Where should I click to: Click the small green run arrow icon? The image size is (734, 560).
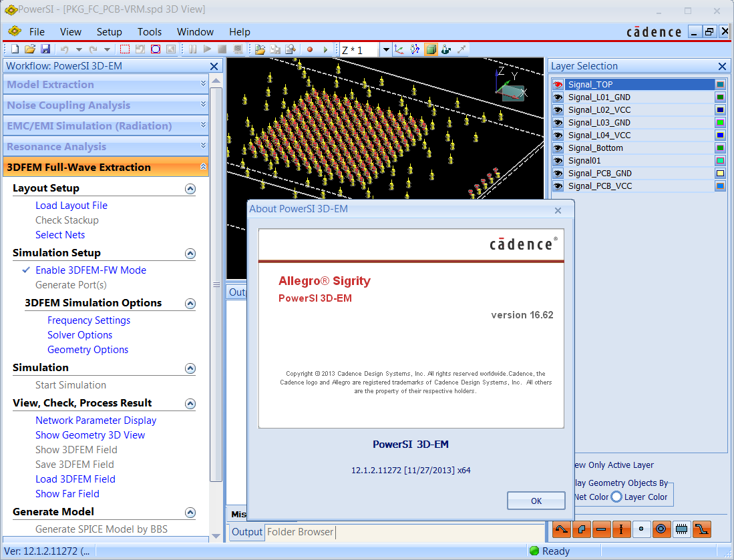pos(325,49)
